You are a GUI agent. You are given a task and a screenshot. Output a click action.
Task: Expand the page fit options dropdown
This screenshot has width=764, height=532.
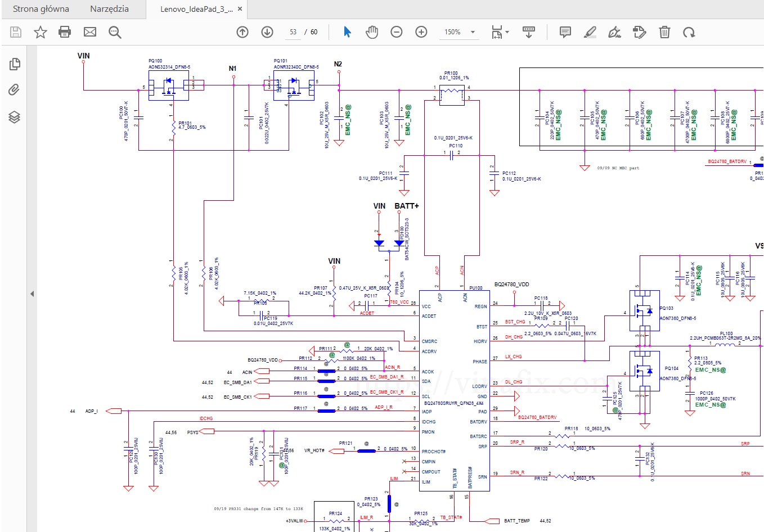pyautogui.click(x=507, y=32)
